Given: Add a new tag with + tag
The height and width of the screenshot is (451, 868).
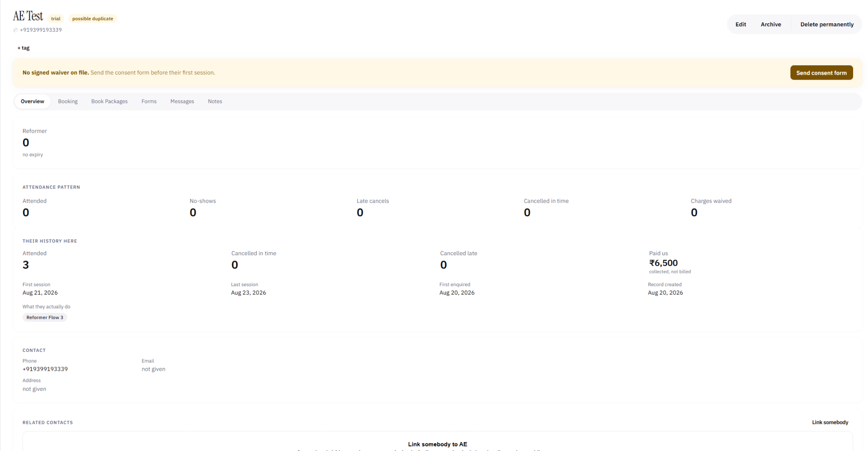Looking at the screenshot, I should coord(23,48).
